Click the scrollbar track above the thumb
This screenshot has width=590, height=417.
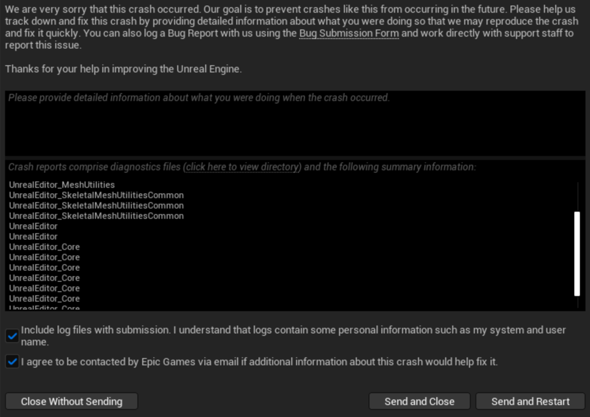[x=577, y=197]
